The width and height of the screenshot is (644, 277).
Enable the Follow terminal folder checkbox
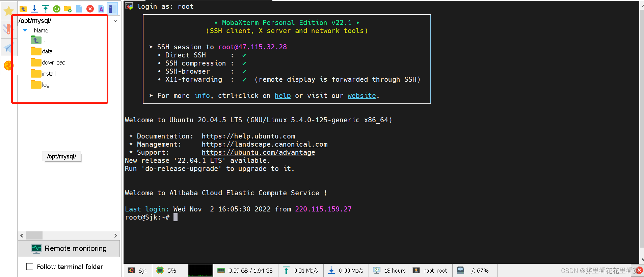click(30, 267)
